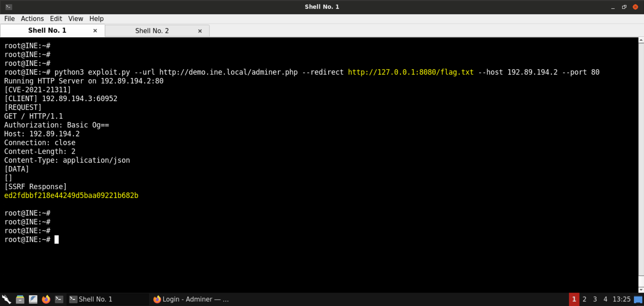Open the View menu
Viewport: 644px width, 306px height.
tap(75, 18)
